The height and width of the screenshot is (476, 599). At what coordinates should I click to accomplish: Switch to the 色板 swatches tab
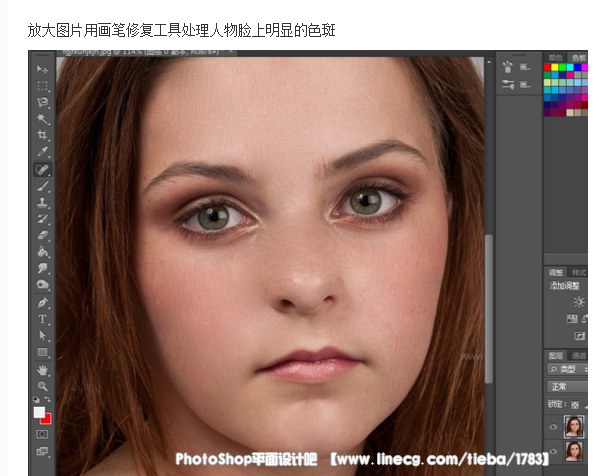click(578, 58)
